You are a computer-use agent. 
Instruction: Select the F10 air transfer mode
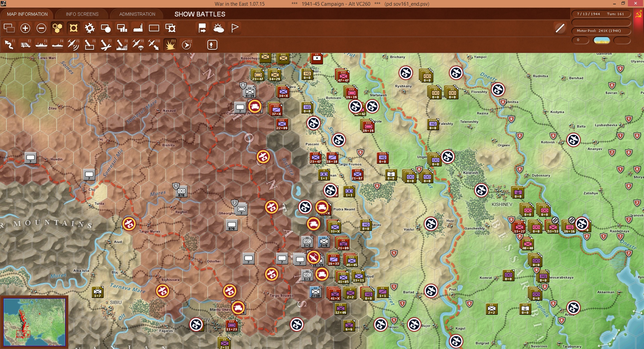coord(154,45)
